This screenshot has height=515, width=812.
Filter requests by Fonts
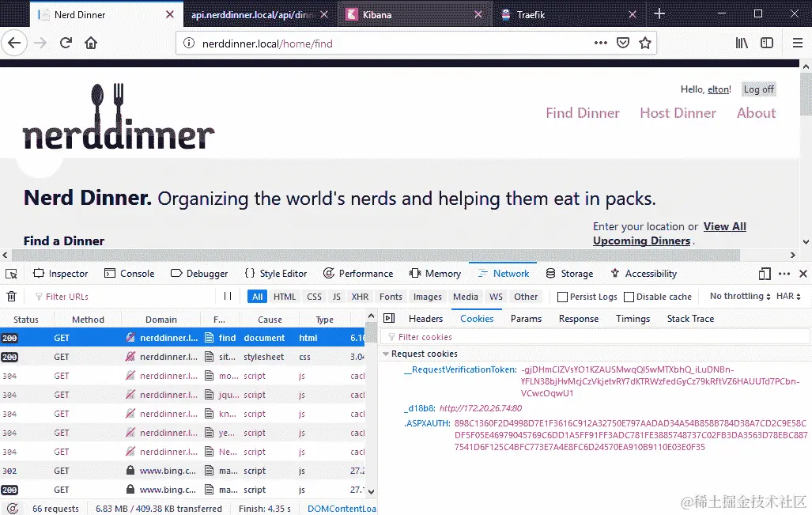click(391, 297)
